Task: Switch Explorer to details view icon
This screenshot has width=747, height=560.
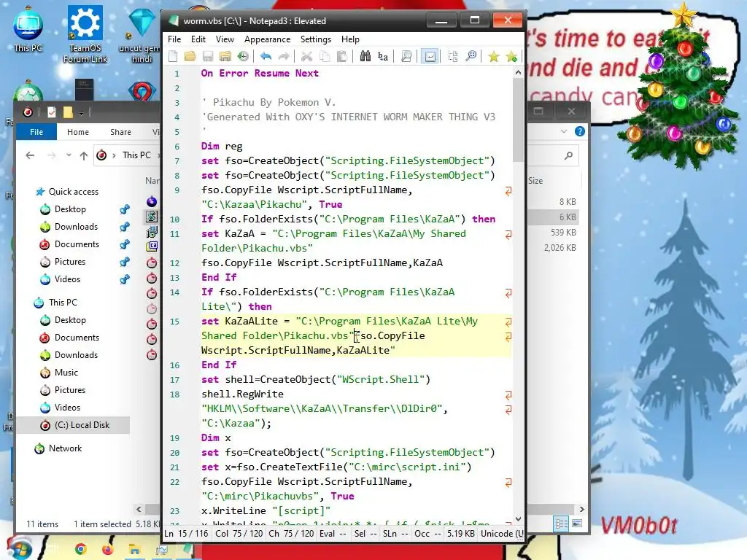Action: [562, 524]
